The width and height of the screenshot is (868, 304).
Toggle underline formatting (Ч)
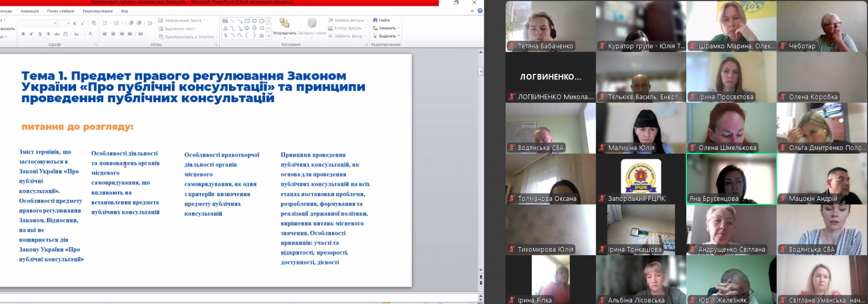[40, 34]
